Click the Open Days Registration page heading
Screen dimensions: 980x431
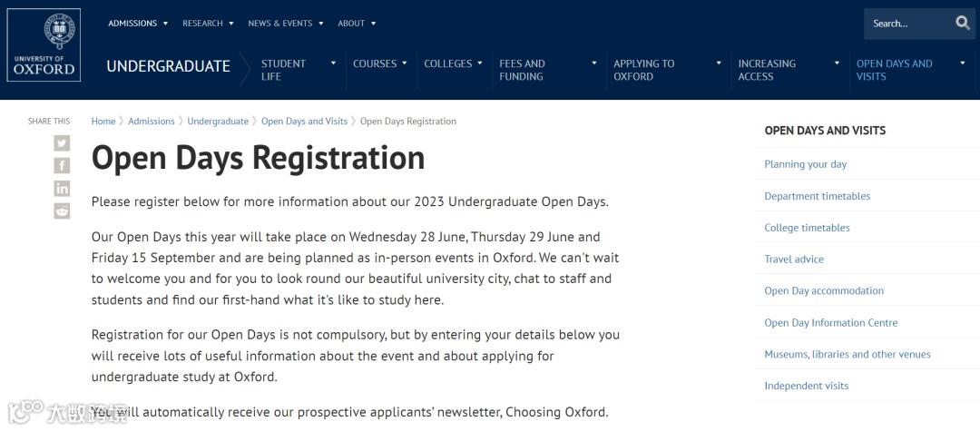(x=258, y=158)
